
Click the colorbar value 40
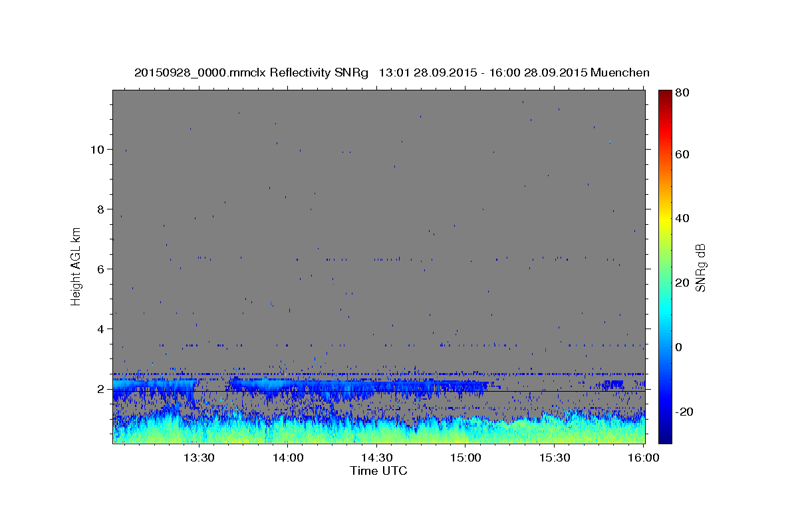point(682,219)
